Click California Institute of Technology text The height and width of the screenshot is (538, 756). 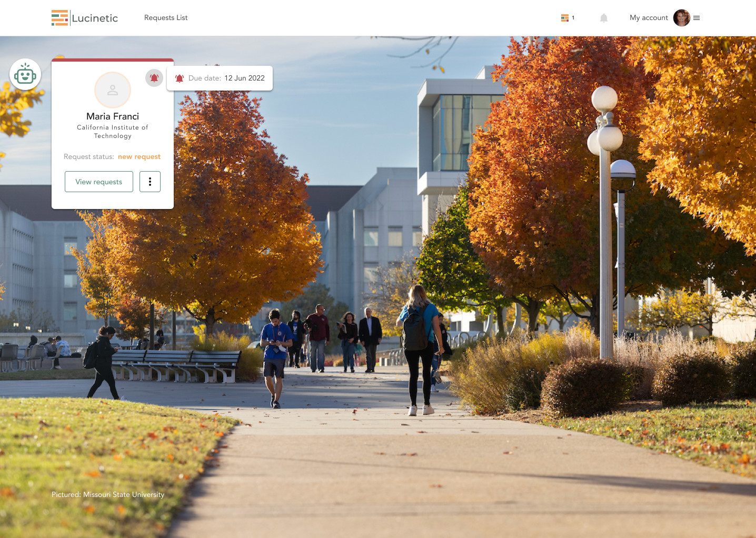(113, 132)
